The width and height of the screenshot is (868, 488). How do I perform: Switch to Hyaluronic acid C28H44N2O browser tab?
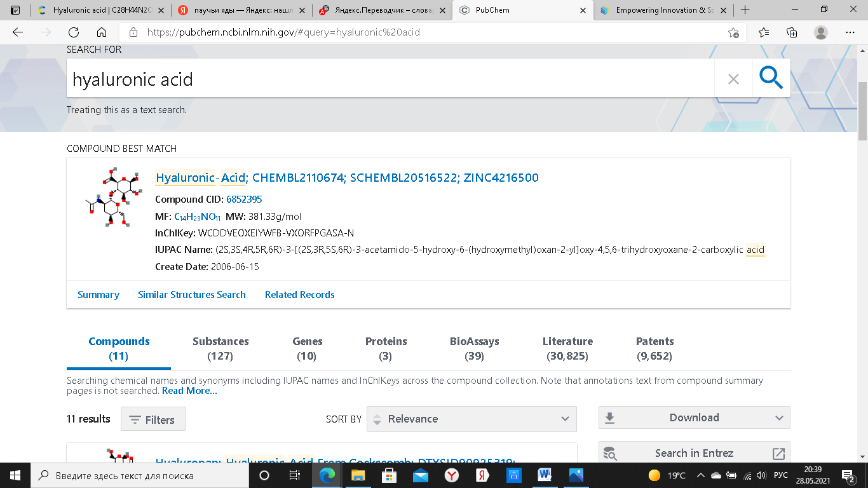100,10
